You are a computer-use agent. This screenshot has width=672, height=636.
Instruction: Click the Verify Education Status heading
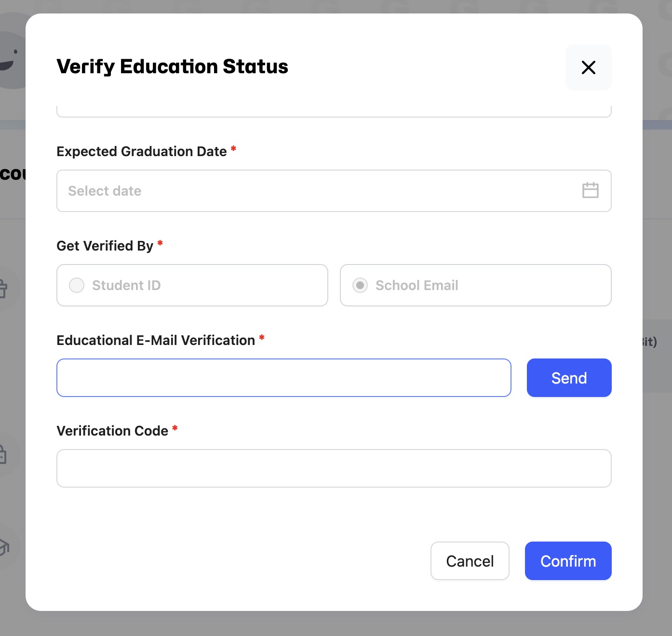[172, 66]
